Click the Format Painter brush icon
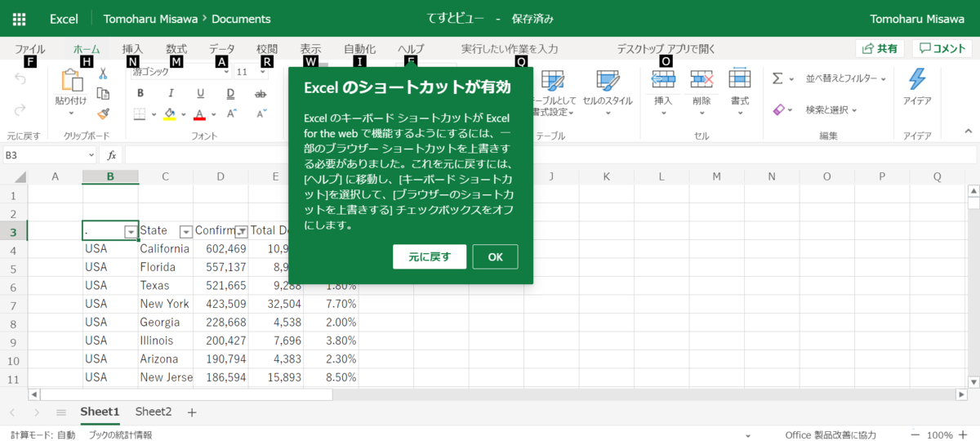980x441 pixels. click(103, 114)
